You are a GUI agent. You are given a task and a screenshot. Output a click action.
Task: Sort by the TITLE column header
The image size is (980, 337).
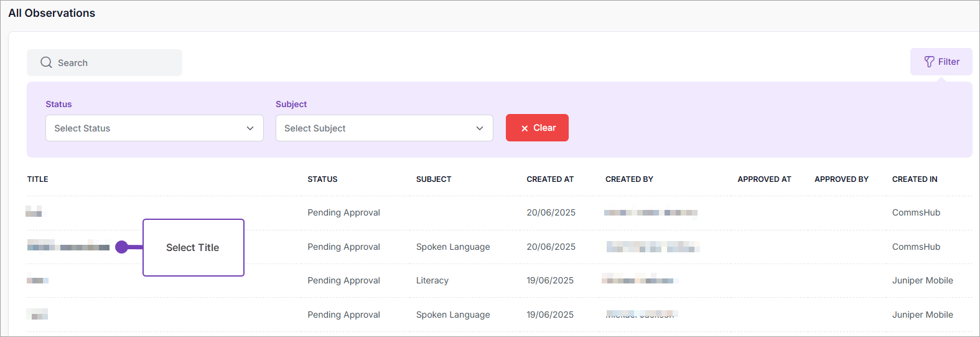[38, 179]
